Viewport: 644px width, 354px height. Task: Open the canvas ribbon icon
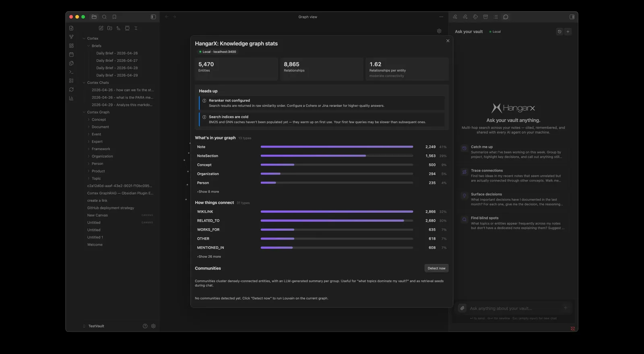71,46
